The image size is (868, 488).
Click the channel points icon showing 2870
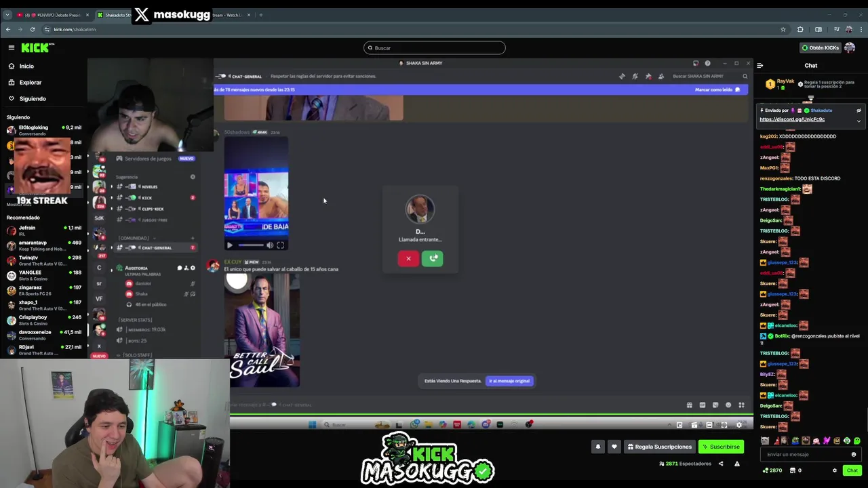[772, 470]
